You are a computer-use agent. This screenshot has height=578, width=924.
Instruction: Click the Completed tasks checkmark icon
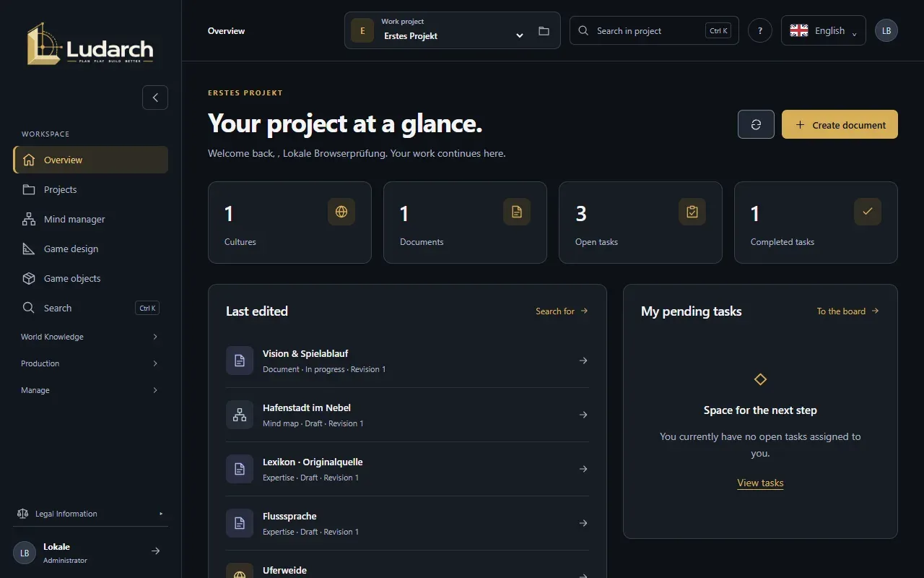(868, 212)
